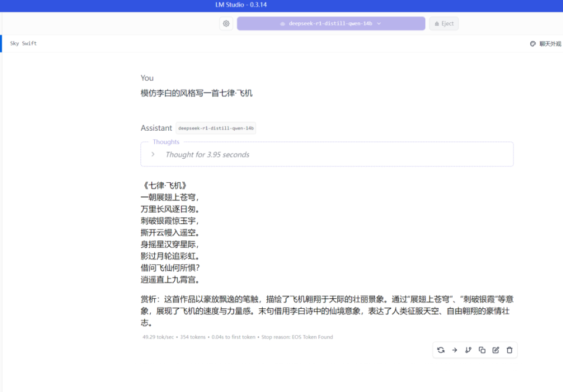
Task: Click the disclosure arrow inside the Thoughts box
Action: (152, 154)
